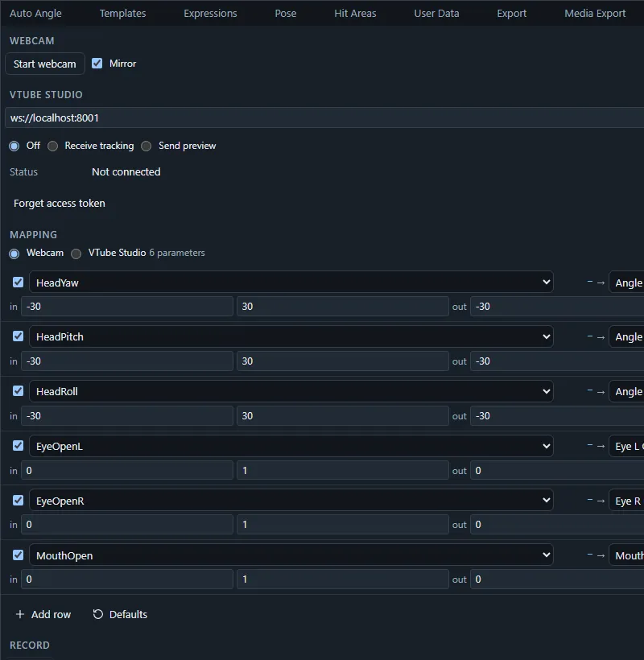Select the Receive tracking radio button

pyautogui.click(x=52, y=146)
